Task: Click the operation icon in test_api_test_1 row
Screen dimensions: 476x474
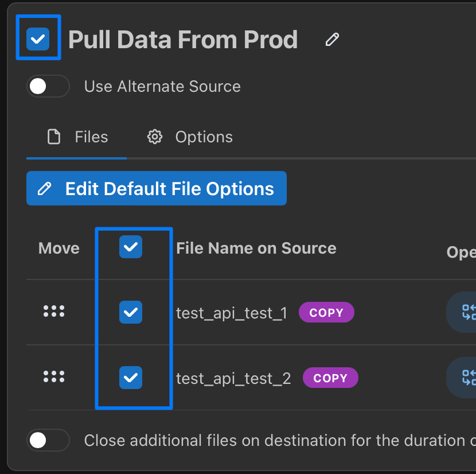Action: (466, 312)
